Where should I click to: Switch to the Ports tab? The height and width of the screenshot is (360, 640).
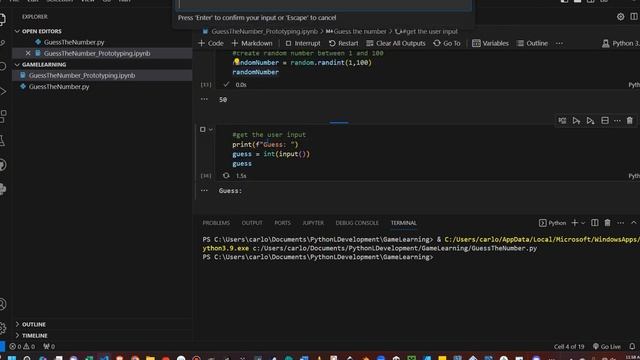tap(282, 223)
